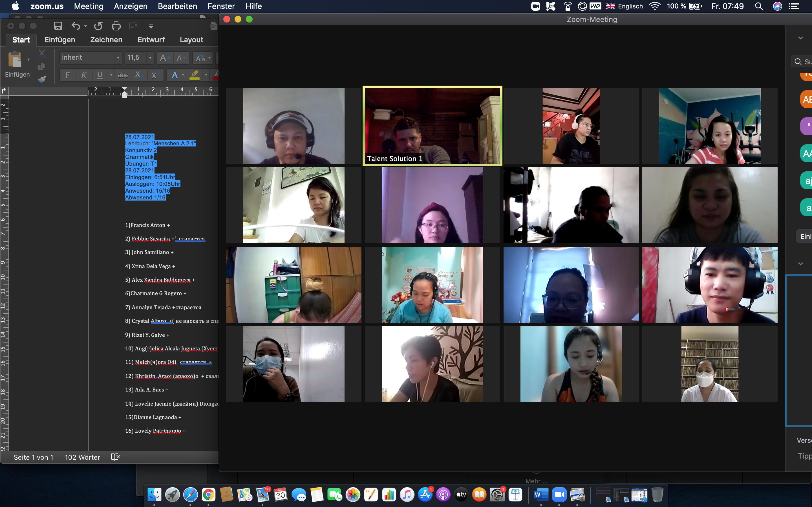Viewport: 812px width, 507px height.
Task: Select the Talent Solution 1 video tile
Action: [x=432, y=126]
